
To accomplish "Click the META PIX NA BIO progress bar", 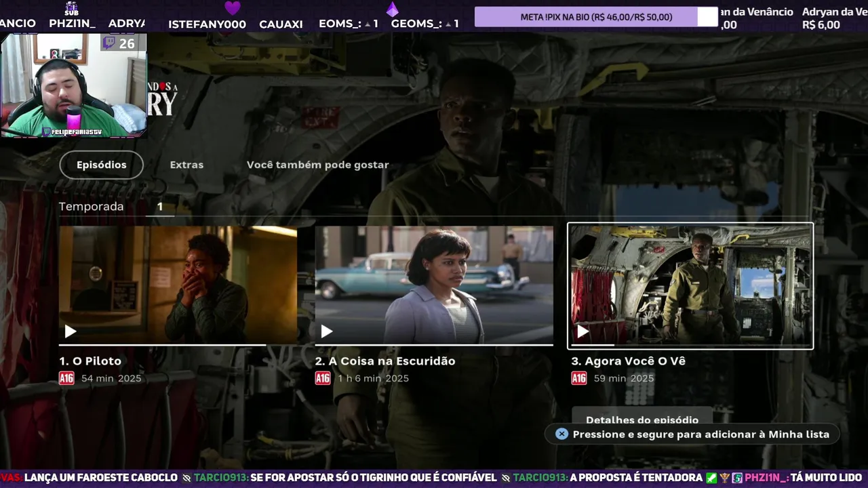I will pos(596,17).
